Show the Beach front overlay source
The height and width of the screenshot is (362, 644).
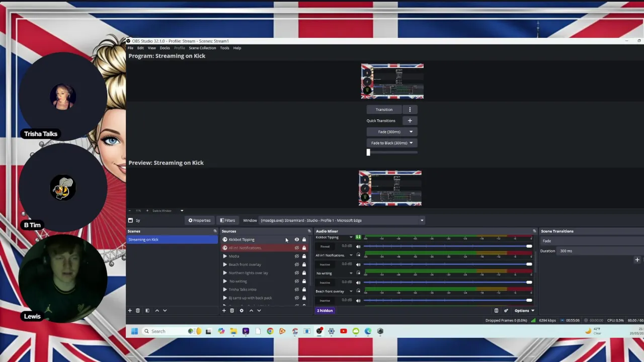point(296,264)
